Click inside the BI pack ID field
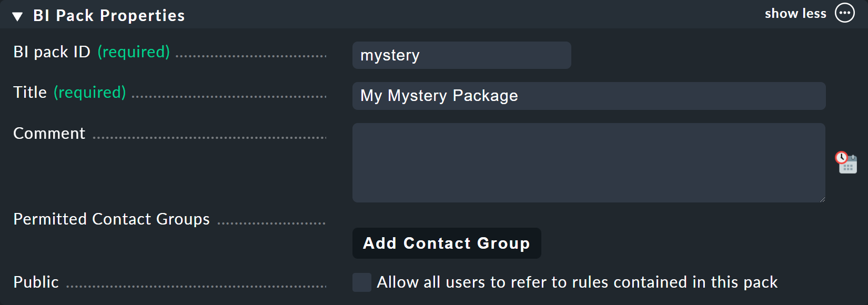The height and width of the screenshot is (305, 868). click(461, 55)
